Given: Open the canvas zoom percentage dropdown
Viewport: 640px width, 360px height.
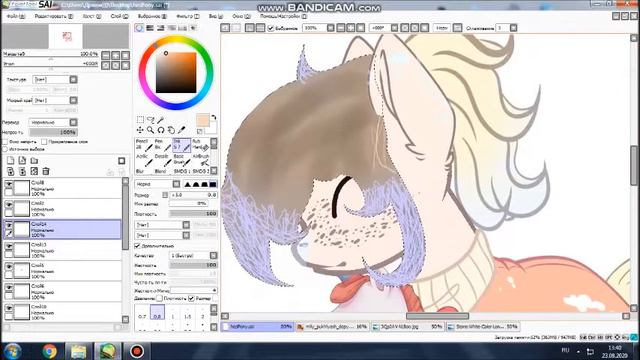Looking at the screenshot, I should click(331, 28).
